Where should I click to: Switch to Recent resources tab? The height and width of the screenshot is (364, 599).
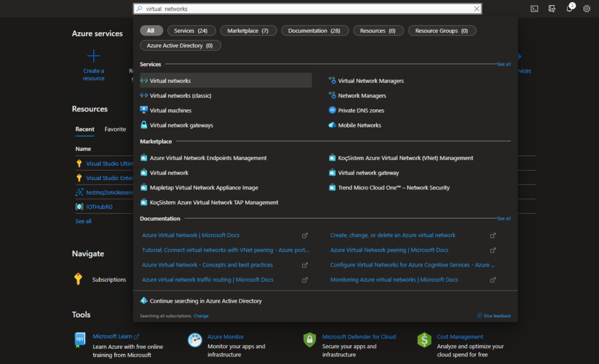pyautogui.click(x=85, y=129)
